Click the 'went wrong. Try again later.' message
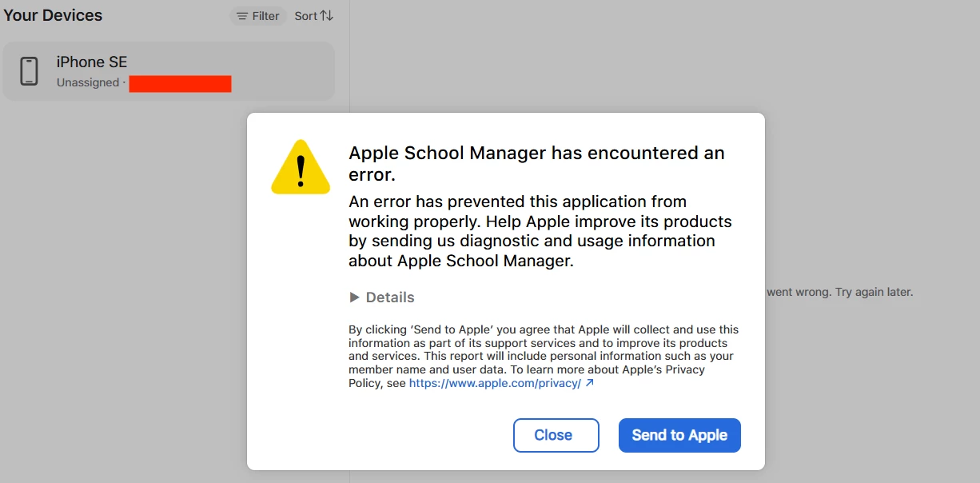This screenshot has height=483, width=980. (x=839, y=292)
